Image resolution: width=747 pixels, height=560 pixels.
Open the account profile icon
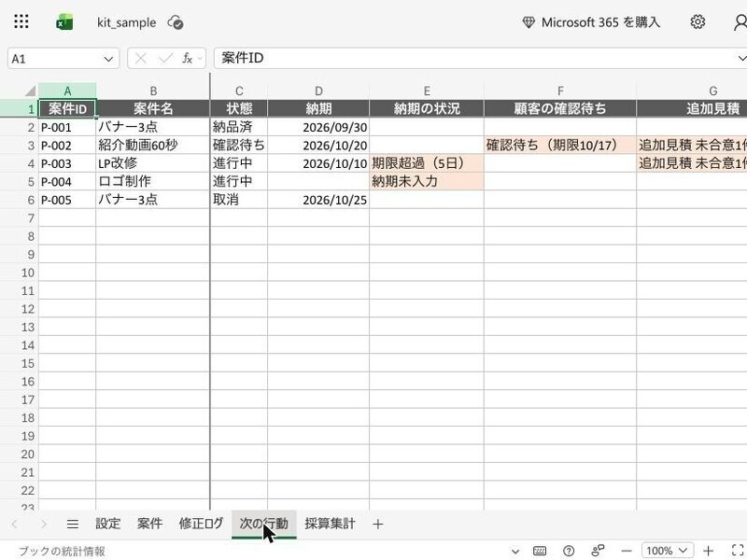tap(740, 21)
